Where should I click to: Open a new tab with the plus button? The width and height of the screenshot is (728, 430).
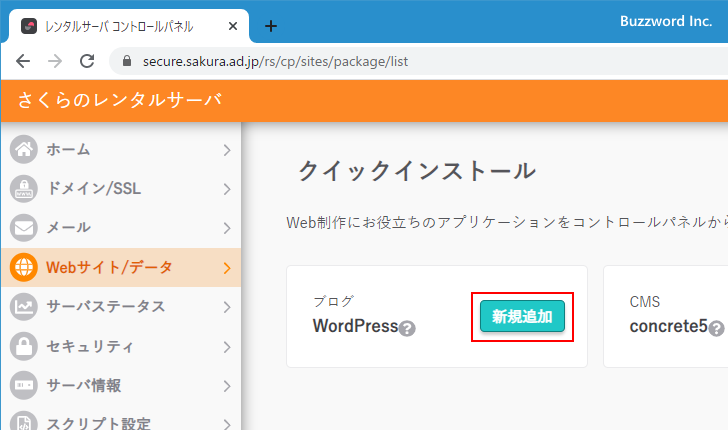click(x=271, y=26)
